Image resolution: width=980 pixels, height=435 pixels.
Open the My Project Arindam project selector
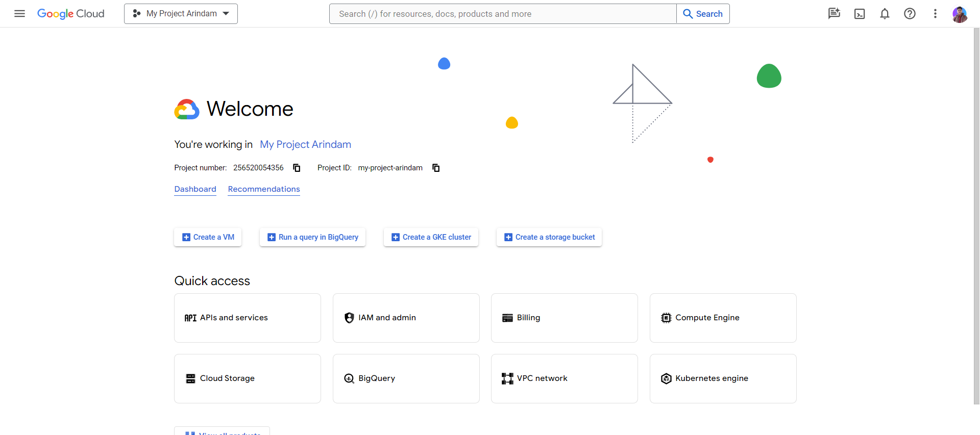181,14
